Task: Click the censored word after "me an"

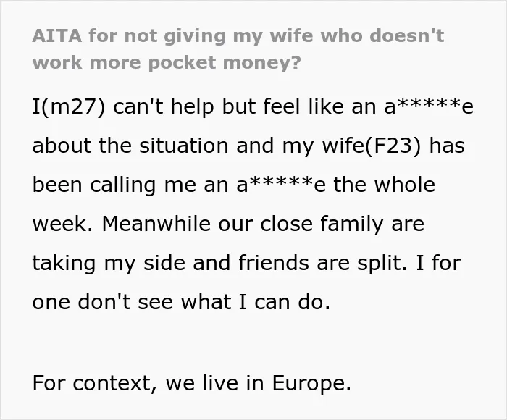Action: pos(281,185)
